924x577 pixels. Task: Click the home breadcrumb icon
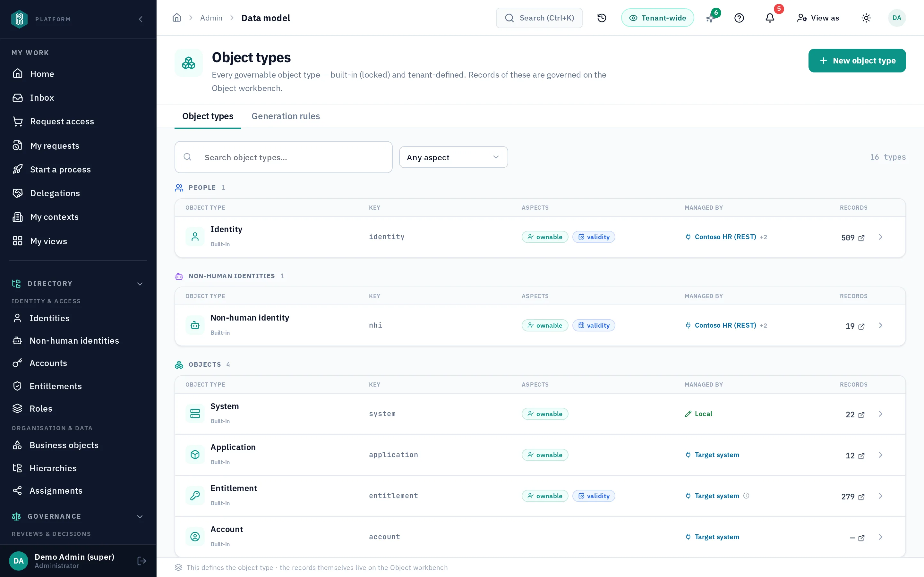(177, 18)
